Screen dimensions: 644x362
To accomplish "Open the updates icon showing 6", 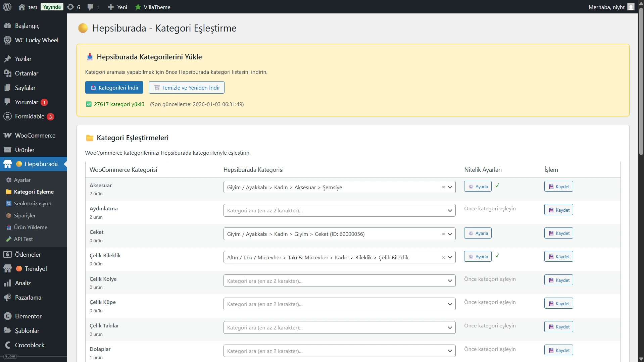I will click(x=70, y=7).
